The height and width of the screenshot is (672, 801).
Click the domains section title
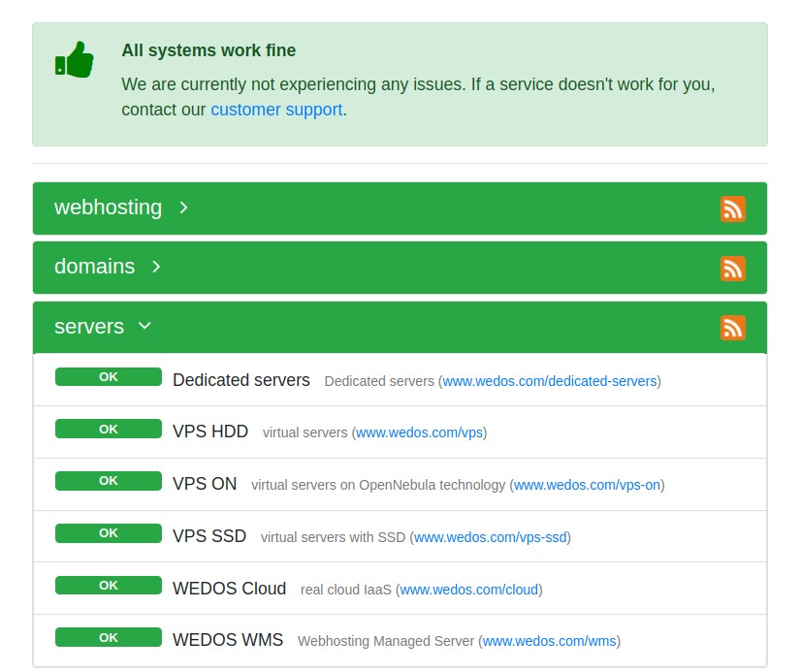(94, 267)
